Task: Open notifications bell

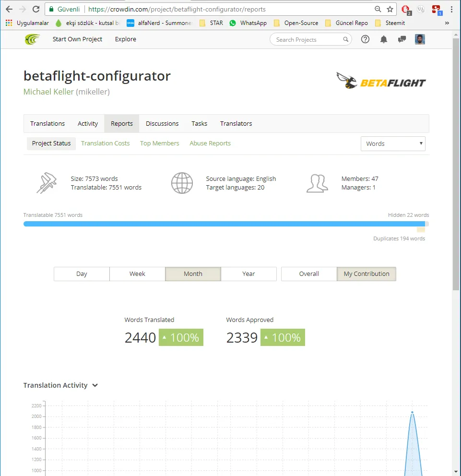Action: click(384, 39)
